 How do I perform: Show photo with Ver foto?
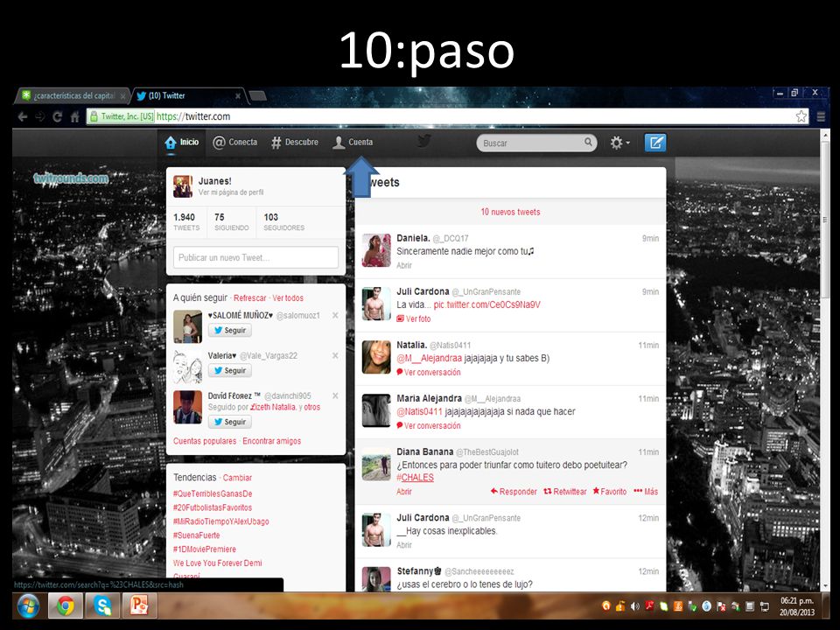414,319
